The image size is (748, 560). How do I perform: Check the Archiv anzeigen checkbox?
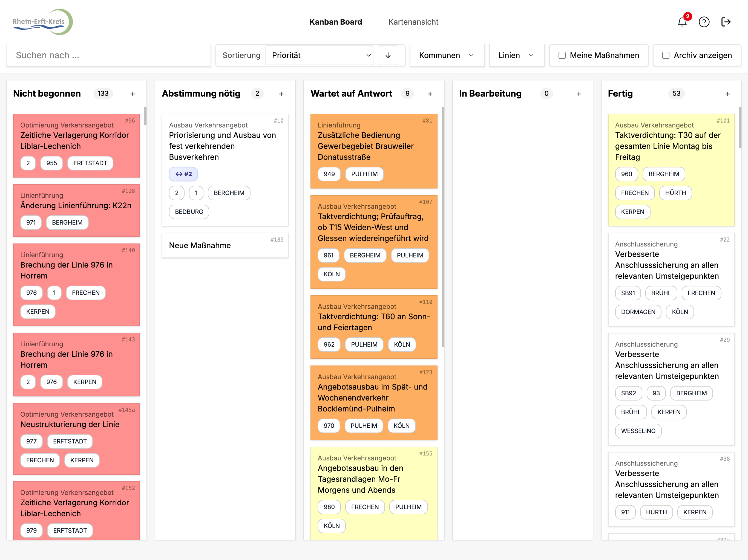tap(666, 55)
